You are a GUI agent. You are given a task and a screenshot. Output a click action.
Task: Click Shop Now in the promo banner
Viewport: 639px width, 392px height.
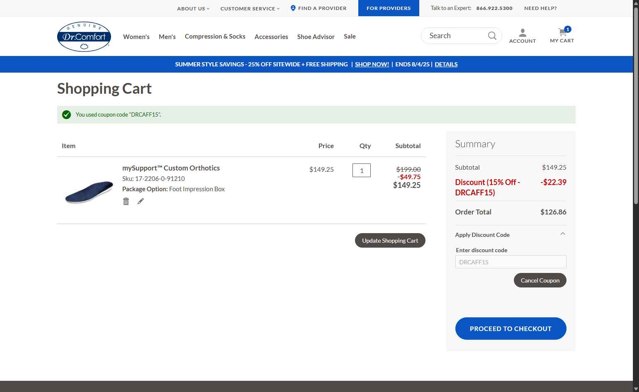point(372,64)
